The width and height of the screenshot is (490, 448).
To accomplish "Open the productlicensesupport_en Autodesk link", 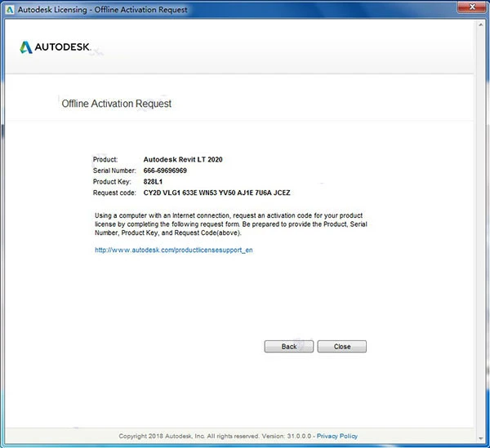I will coord(174,250).
